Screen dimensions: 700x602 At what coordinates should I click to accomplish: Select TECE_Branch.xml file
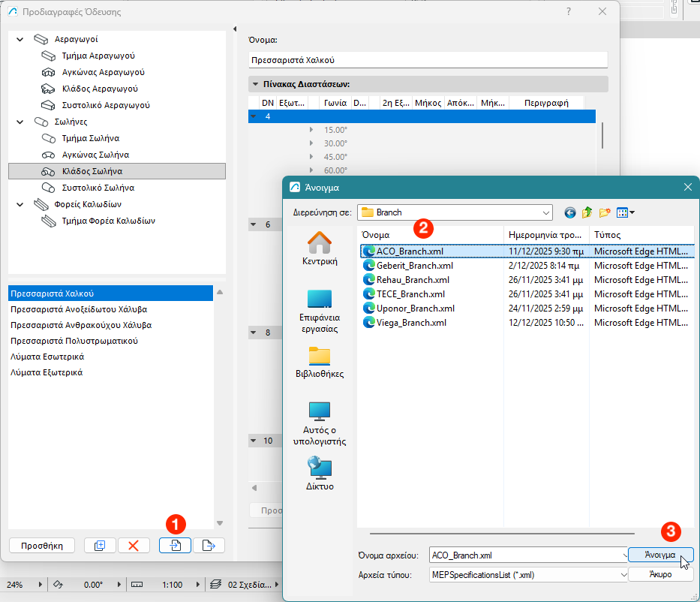410,293
